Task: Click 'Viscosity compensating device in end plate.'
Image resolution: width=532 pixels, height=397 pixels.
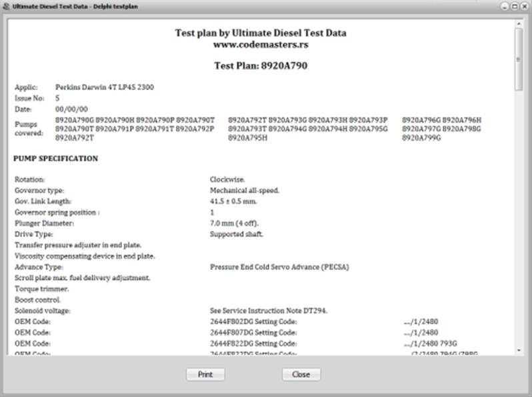Action: [x=85, y=256]
